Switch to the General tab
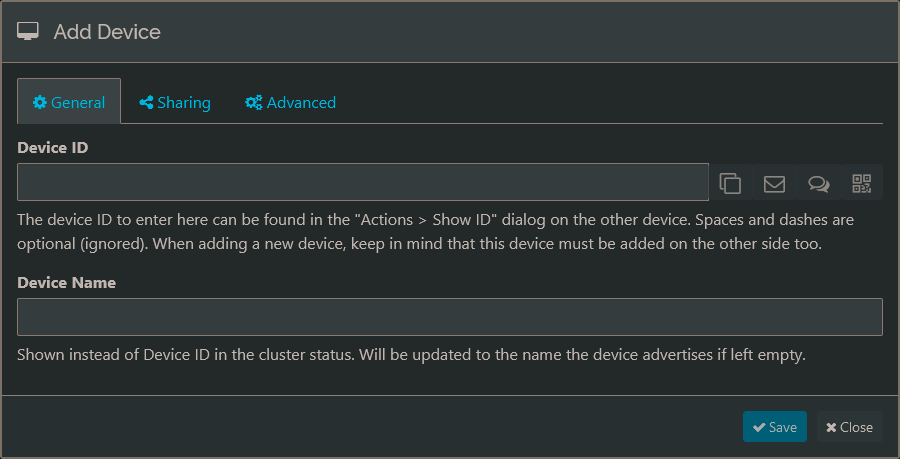900x459 pixels. point(69,102)
